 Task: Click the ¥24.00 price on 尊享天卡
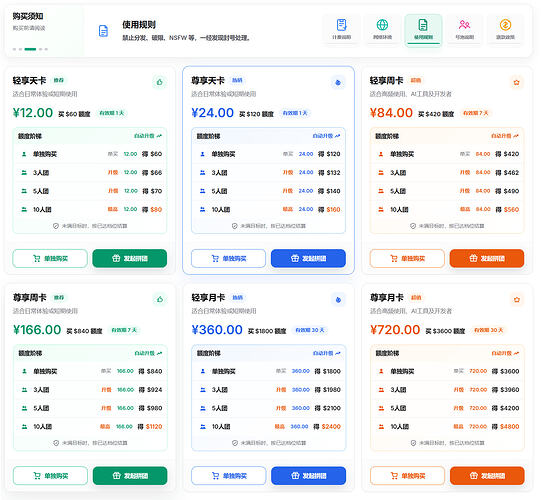[x=213, y=113]
